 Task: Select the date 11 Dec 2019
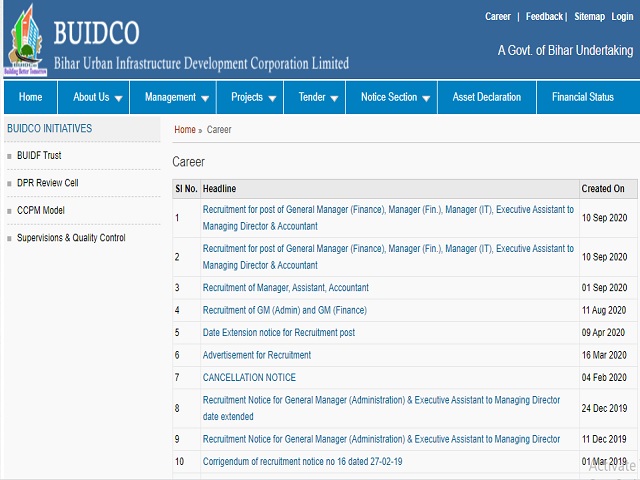[x=604, y=439]
